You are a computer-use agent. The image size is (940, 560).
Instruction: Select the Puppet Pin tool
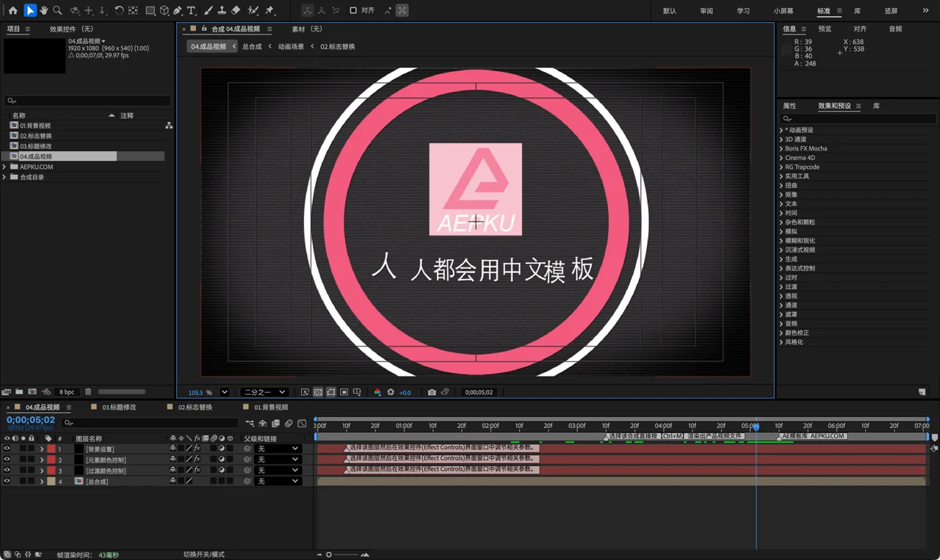(x=270, y=10)
